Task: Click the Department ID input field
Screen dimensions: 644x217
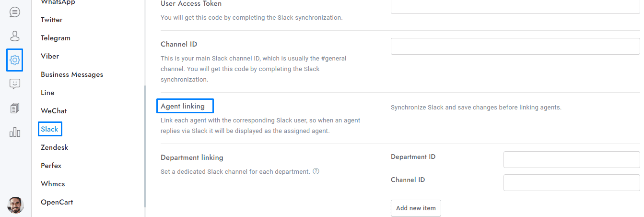Action: (x=571, y=160)
